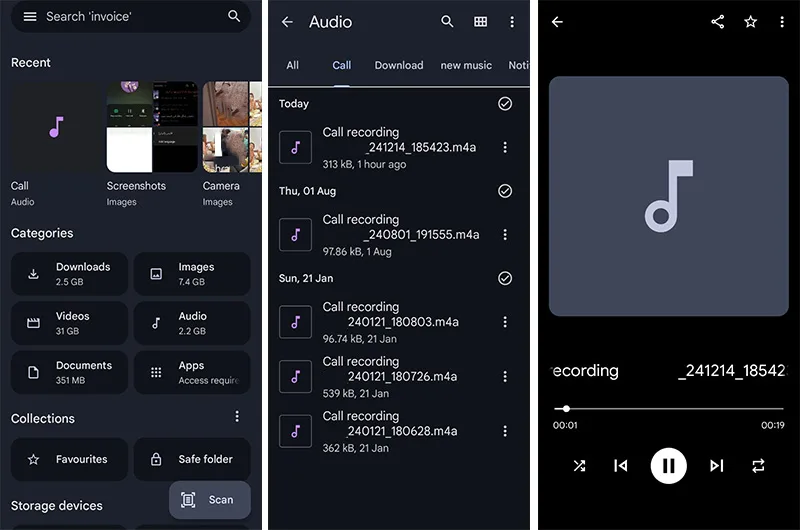800x530 pixels.
Task: Open the Safe folder
Action: click(x=192, y=459)
